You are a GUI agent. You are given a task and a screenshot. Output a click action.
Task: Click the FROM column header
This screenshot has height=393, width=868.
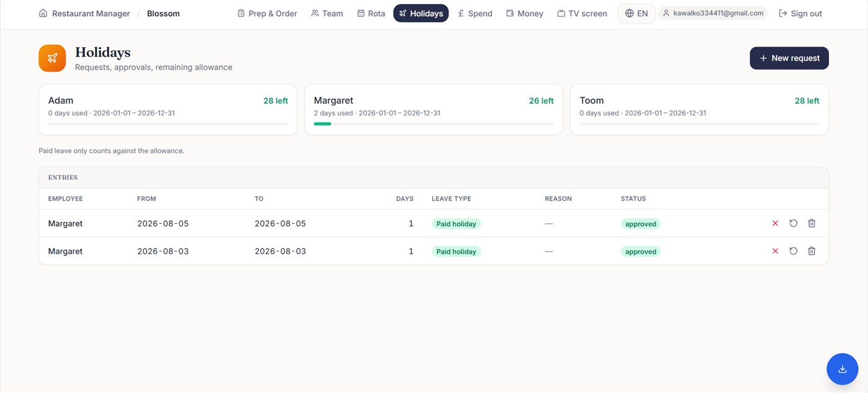(x=146, y=199)
